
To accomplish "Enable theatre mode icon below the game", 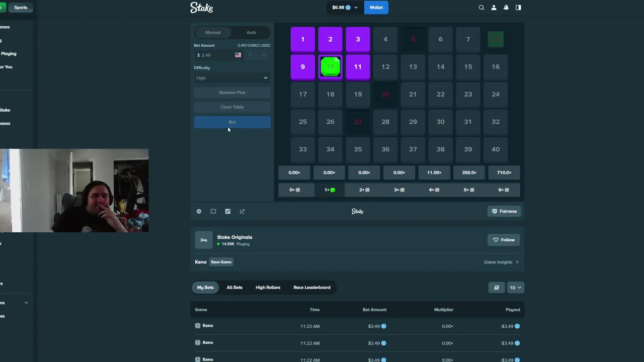I will tap(213, 212).
